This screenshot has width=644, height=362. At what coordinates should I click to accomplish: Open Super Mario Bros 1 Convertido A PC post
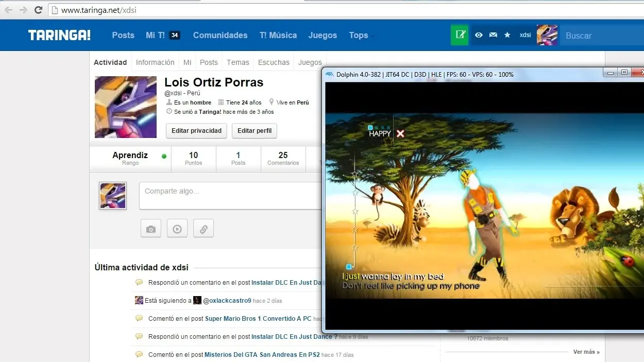[258, 319]
